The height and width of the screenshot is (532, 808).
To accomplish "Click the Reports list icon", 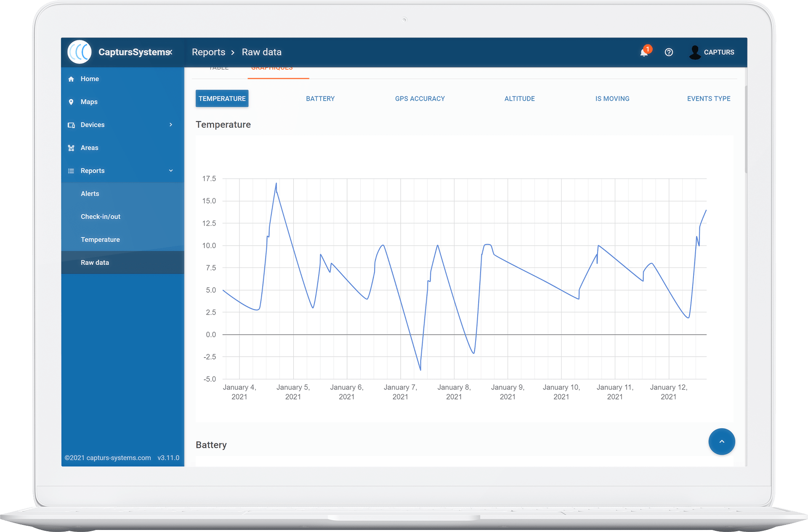I will (71, 171).
